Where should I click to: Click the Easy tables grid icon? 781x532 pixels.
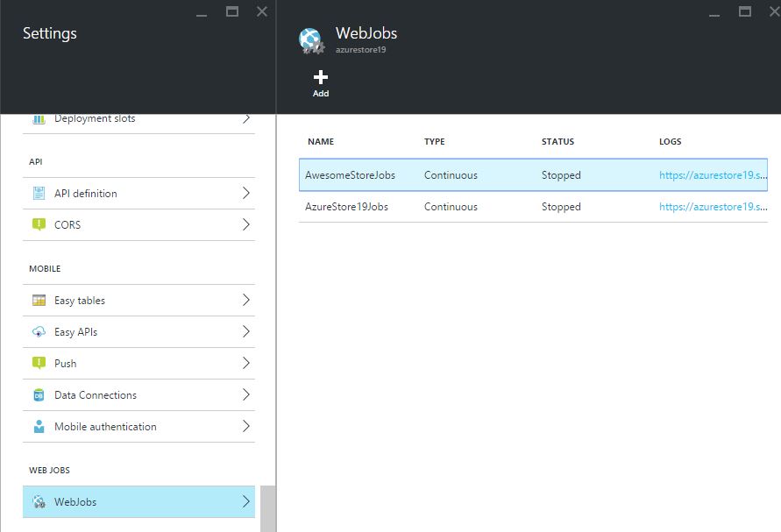pos(39,301)
